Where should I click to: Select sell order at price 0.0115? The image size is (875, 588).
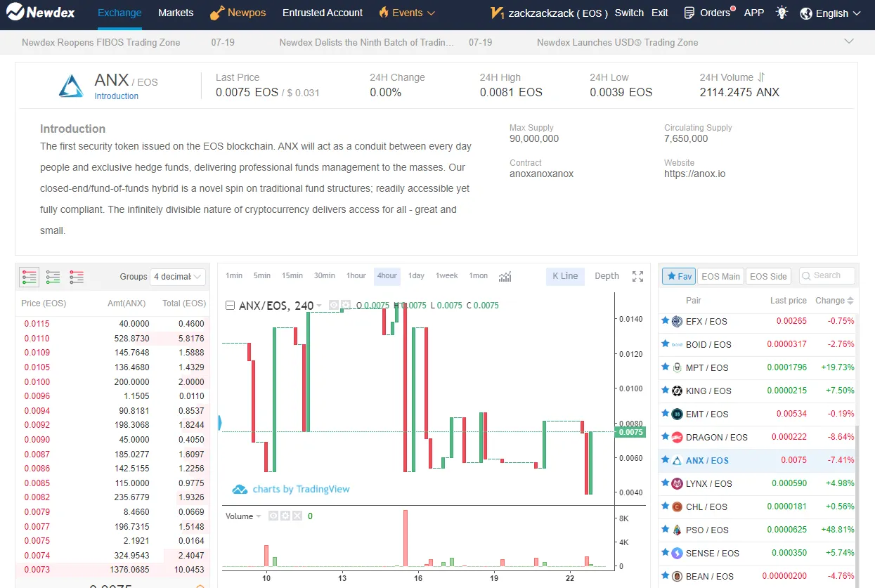[x=112, y=324]
